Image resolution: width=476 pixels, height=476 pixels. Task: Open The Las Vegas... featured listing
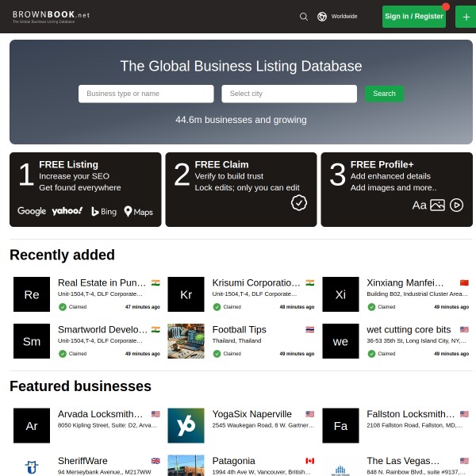click(x=403, y=460)
